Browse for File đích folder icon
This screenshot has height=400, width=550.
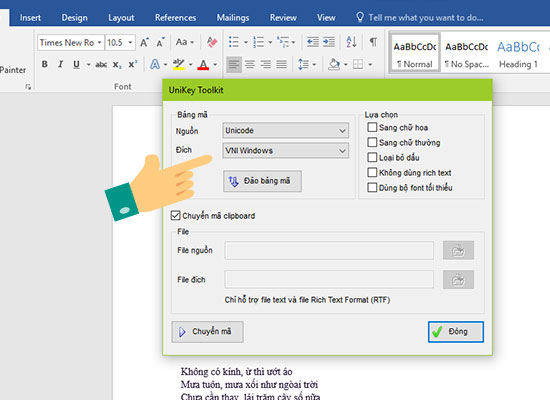458,280
